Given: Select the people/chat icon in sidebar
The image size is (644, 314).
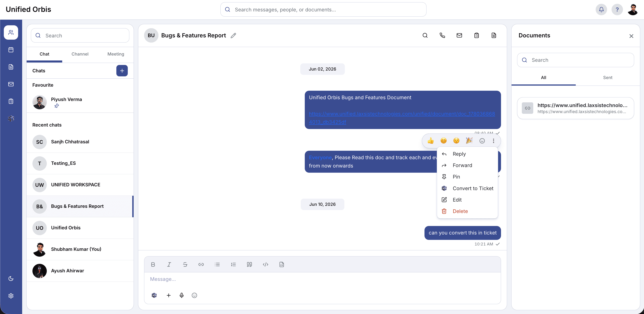Looking at the screenshot, I should click(11, 32).
